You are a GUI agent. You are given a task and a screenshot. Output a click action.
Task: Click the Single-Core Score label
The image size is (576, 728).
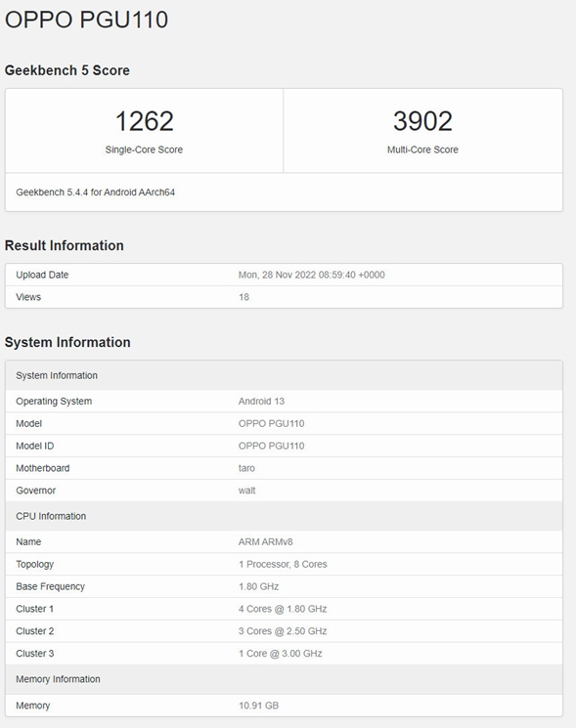click(x=144, y=150)
